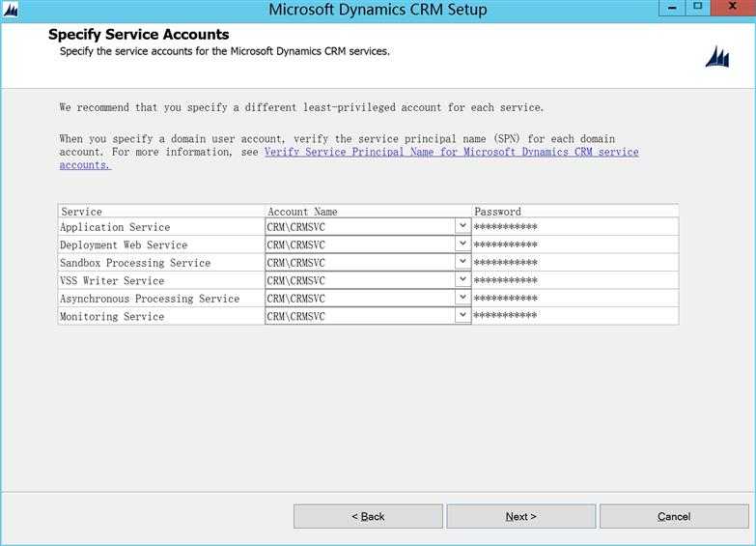Viewport: 756px width, 546px height.
Task: Open VSS Writer Service account dropdown
Action: tap(462, 279)
